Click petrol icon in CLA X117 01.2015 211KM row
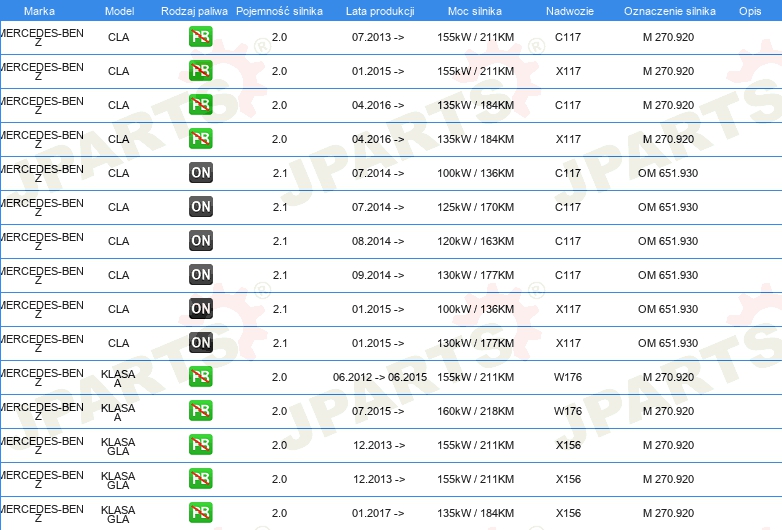Screen dimensions: 782x530 click(x=200, y=71)
